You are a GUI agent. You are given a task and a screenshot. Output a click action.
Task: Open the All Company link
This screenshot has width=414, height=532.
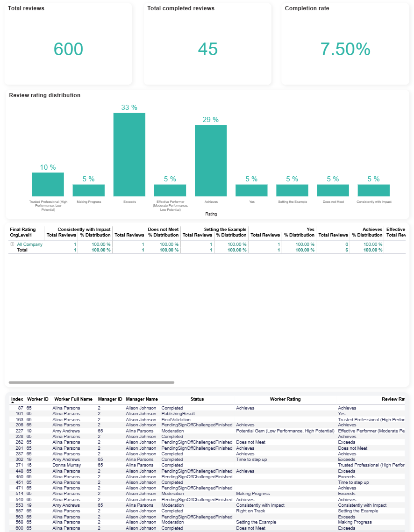29,244
